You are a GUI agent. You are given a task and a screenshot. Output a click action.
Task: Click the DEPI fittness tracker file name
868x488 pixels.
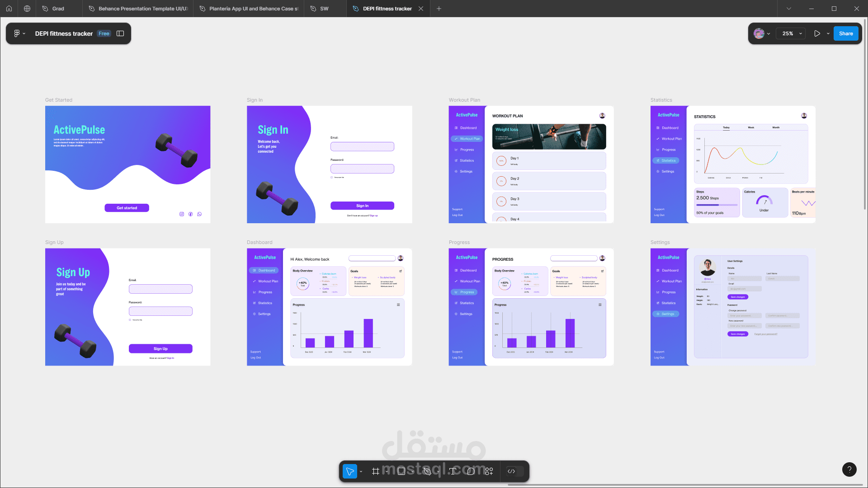click(x=64, y=33)
